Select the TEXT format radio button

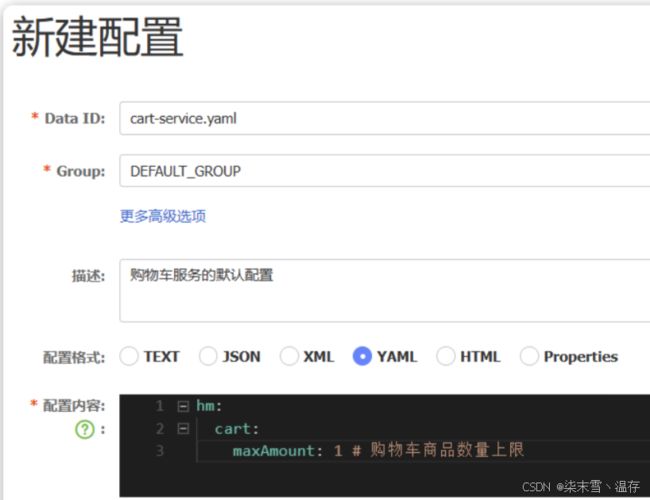click(x=129, y=356)
